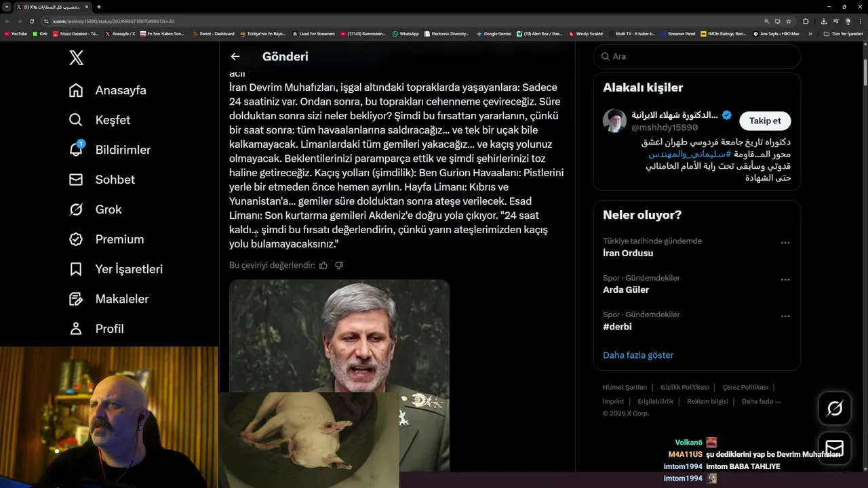The width and height of the screenshot is (868, 488).
Task: Click Daha fazla göster link
Action: click(x=638, y=355)
